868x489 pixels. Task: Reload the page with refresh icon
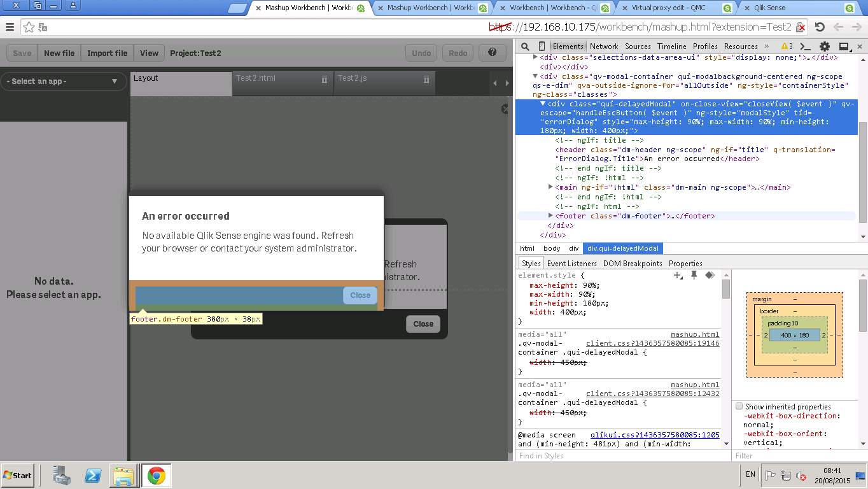pos(820,27)
